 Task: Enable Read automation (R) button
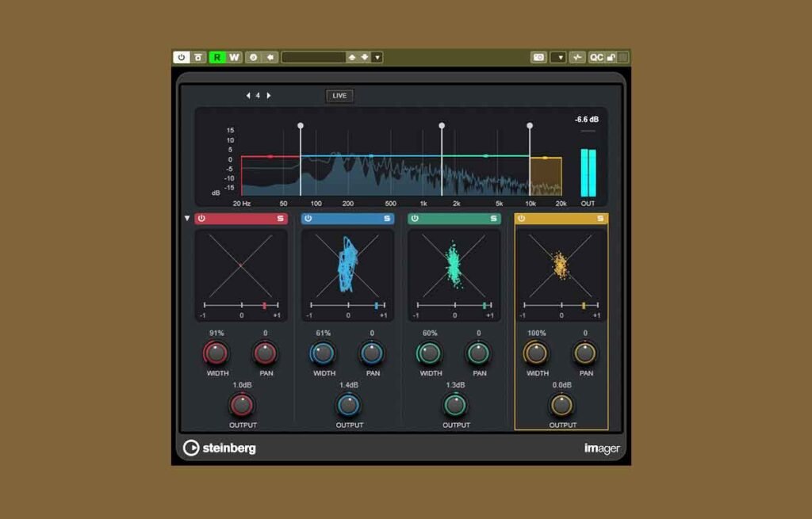click(x=217, y=57)
